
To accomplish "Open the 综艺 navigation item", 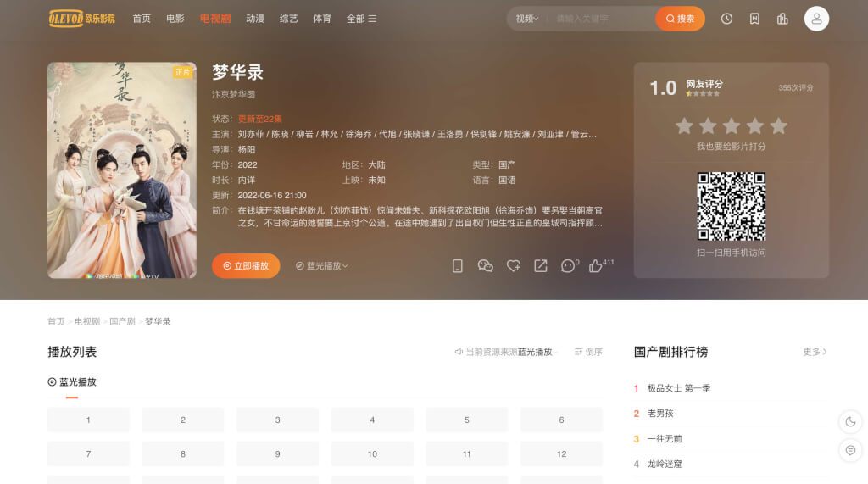I will click(288, 19).
